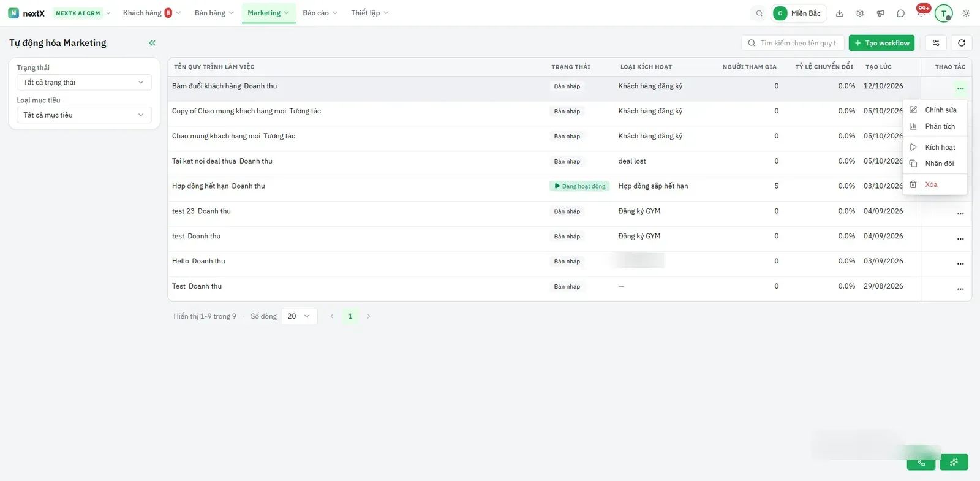Open actions menu for Bám đuổi khách hàng row
This screenshot has width=980, height=481.
(960, 89)
